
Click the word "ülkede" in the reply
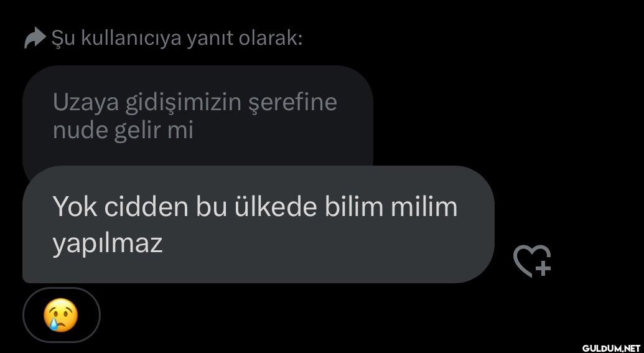[x=276, y=207]
